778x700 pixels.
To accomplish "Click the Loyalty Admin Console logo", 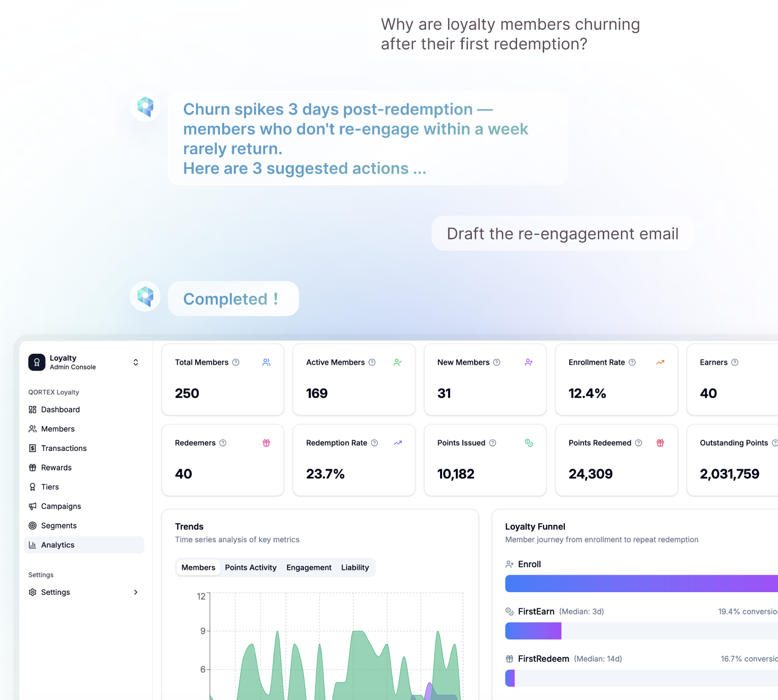I will pos(37,362).
